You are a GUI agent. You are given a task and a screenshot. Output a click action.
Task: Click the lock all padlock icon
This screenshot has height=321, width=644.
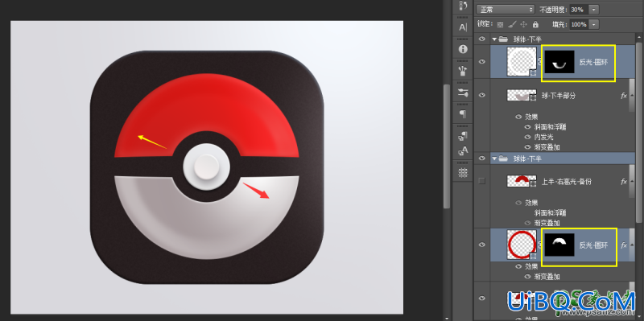pos(535,24)
